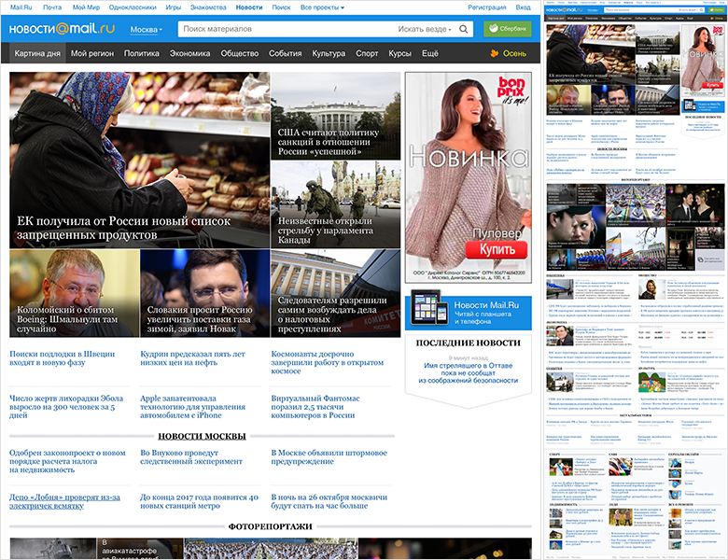Open the Новости Mail.Ru mobile banner text
Image resolution: width=728 pixels, height=560 pixels.
(486, 313)
